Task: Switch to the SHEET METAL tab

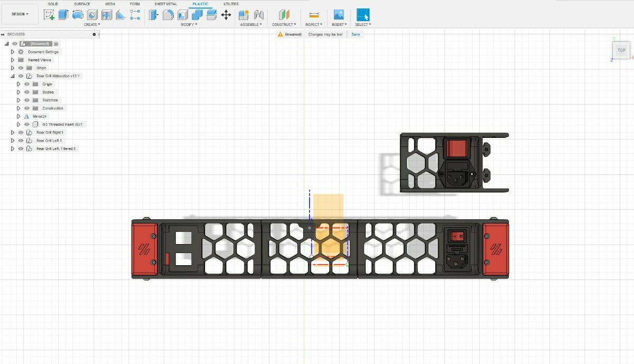Action: (x=166, y=4)
